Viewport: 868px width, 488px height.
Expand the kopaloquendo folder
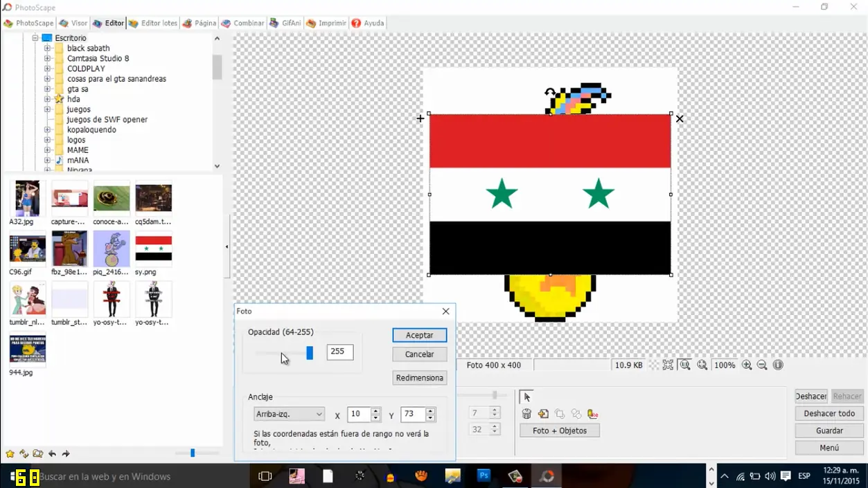point(47,129)
